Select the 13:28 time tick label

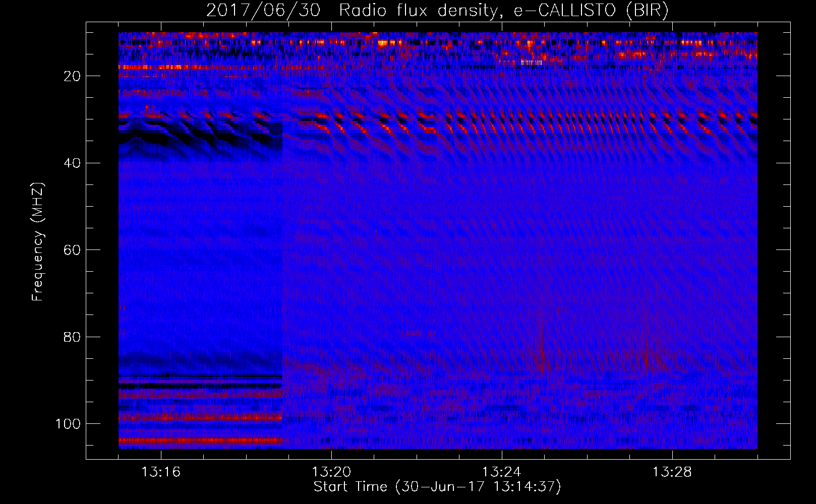point(672,472)
